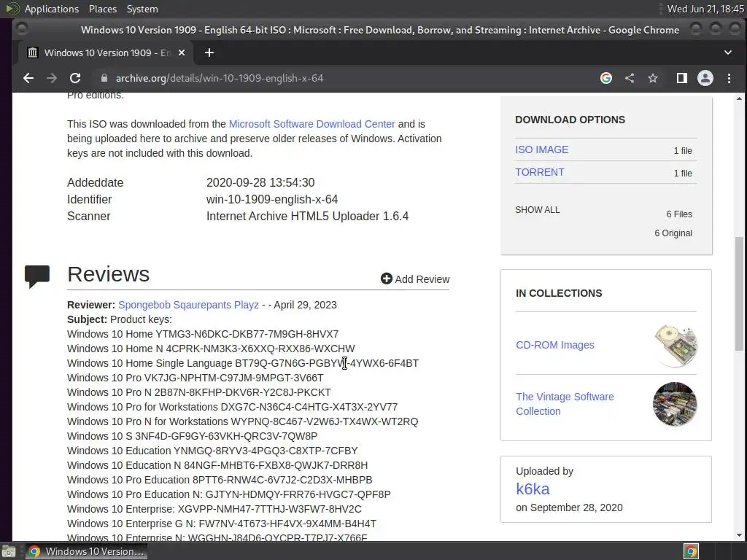Click the Identifier value win-10-1909-english-x-64
This screenshot has width=747, height=560.
272,200
